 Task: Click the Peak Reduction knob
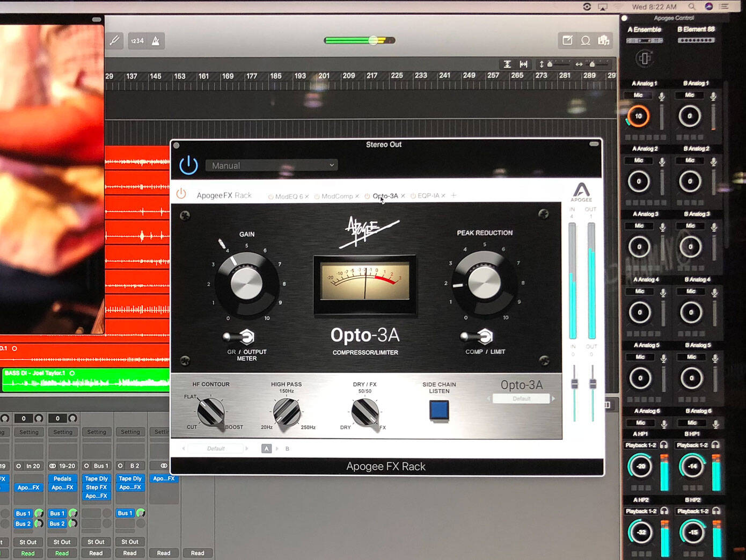(x=484, y=282)
